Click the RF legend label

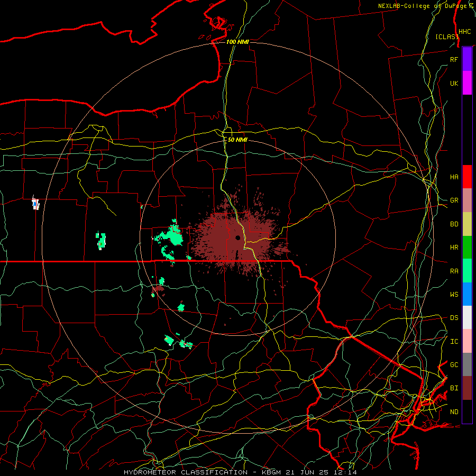click(454, 59)
